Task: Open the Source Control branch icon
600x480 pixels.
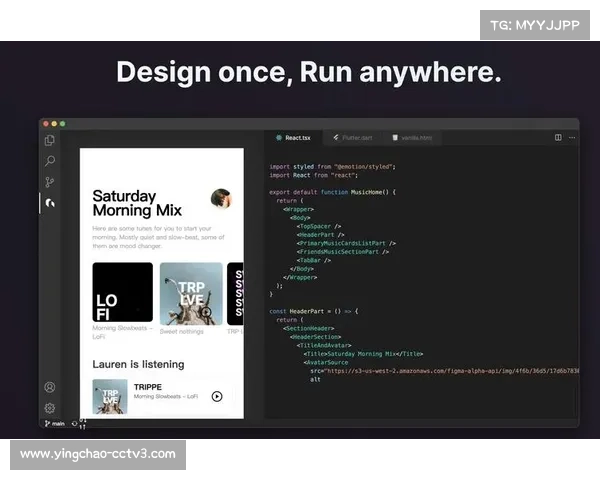Action: pos(50,182)
